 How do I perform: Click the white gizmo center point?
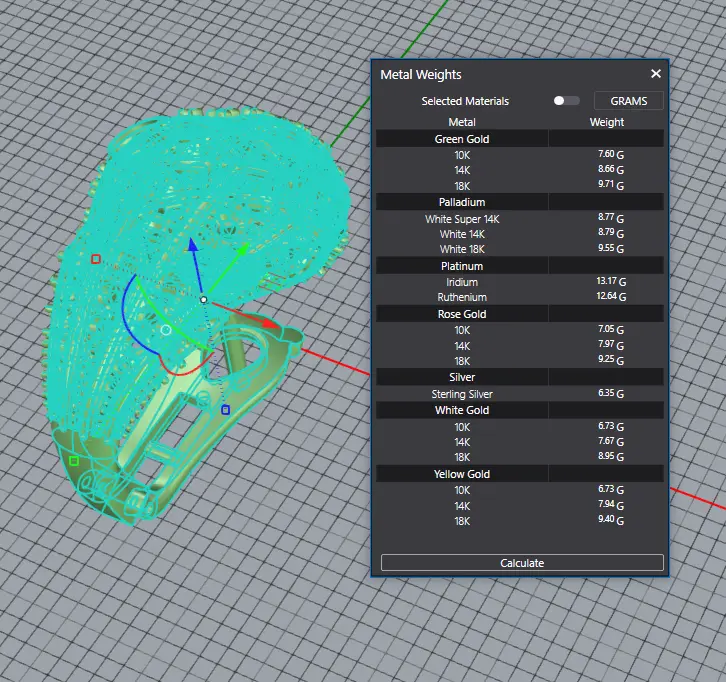click(x=203, y=299)
